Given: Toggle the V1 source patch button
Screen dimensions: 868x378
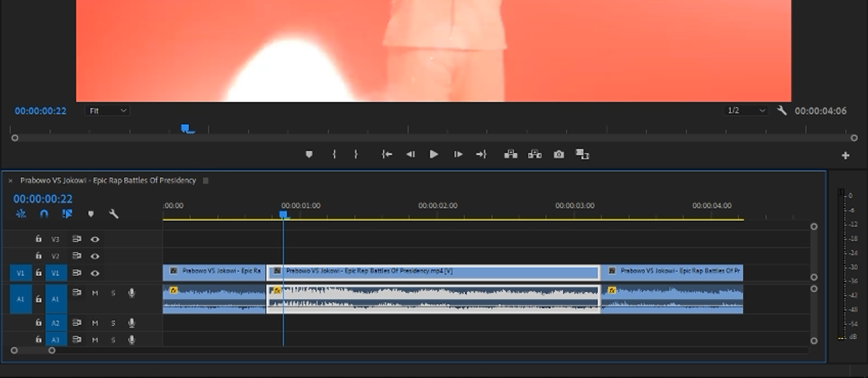Looking at the screenshot, I should [x=20, y=273].
